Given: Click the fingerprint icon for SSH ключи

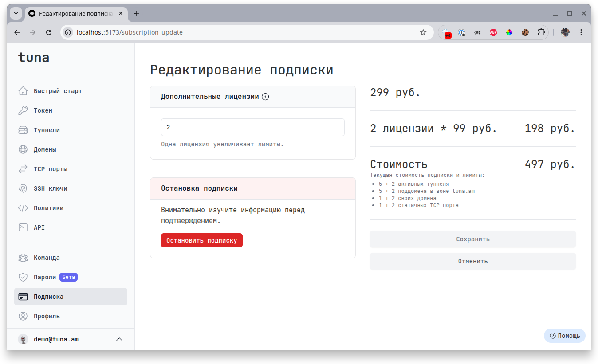Looking at the screenshot, I should click(23, 188).
